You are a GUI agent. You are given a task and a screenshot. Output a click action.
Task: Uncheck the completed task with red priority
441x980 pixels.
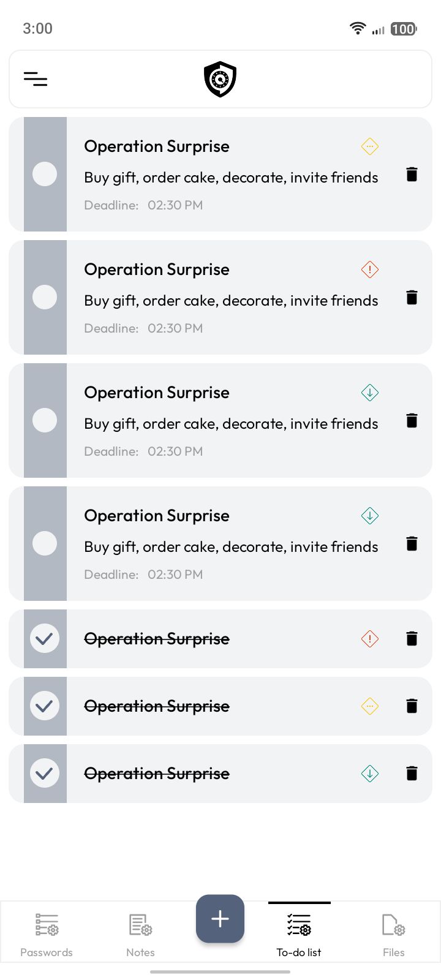[x=45, y=639]
